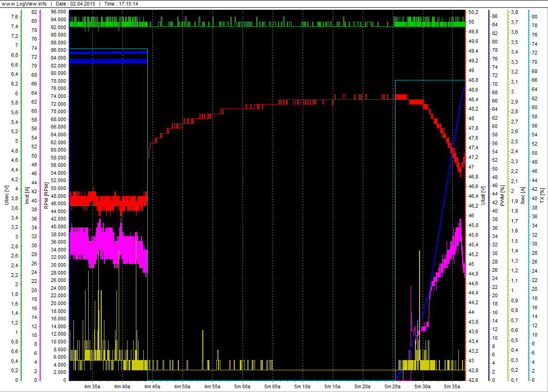Click the www.LogView.info header text
The height and width of the screenshot is (392, 548).
click(x=24, y=4)
